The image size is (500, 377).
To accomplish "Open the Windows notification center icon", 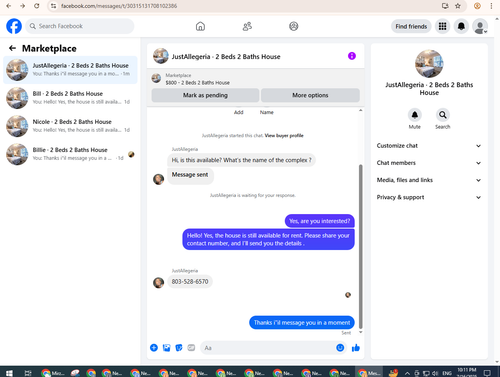I will (487, 373).
